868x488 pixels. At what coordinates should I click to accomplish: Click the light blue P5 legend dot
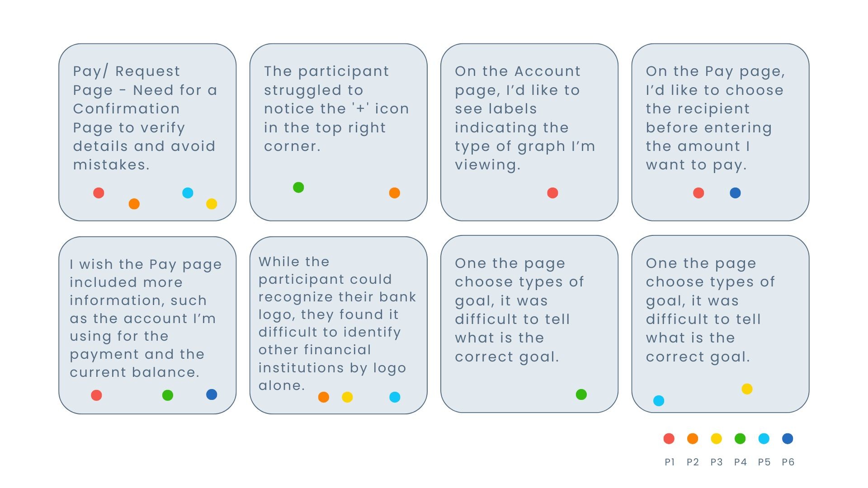tap(764, 439)
